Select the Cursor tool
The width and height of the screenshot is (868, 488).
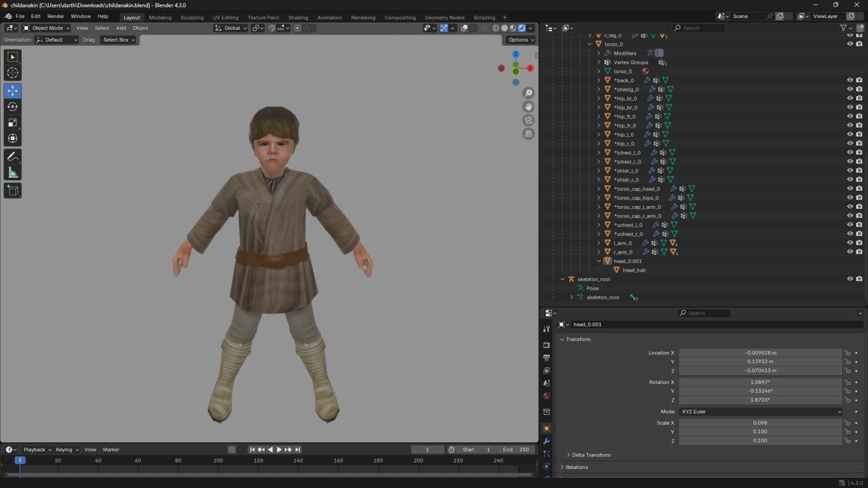pos(12,73)
